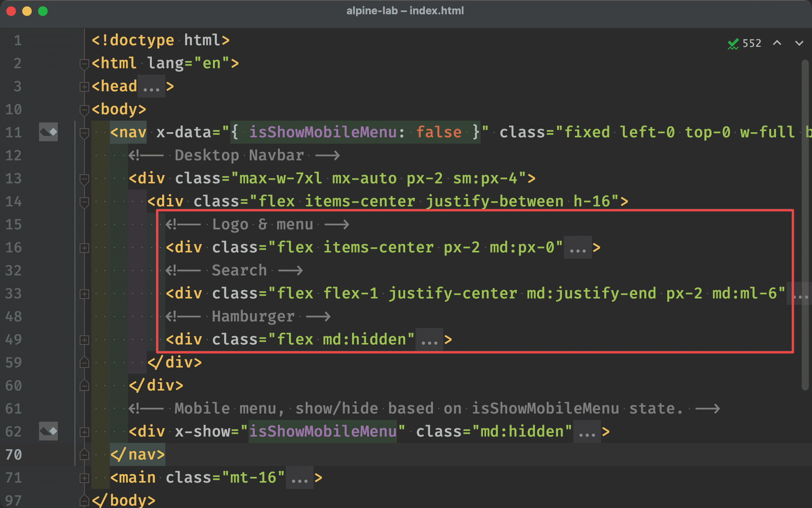
Task: Collapse the body tag fold on line 10
Action: point(84,110)
